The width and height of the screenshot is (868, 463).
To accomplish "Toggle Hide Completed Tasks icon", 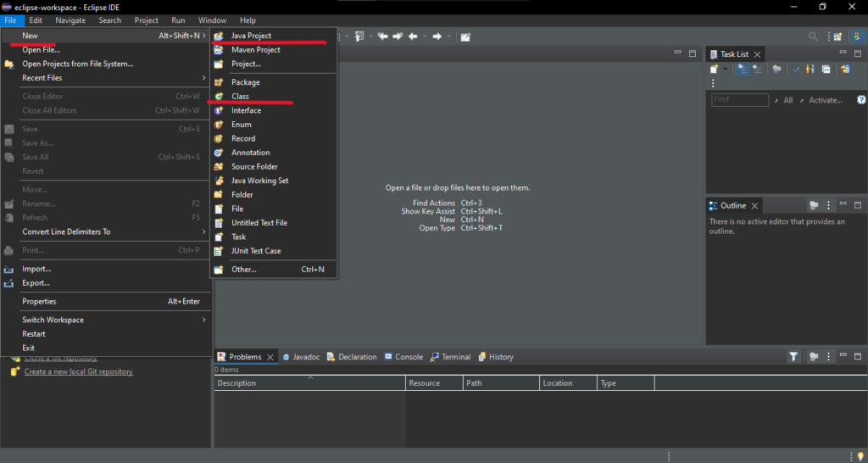I will (796, 69).
